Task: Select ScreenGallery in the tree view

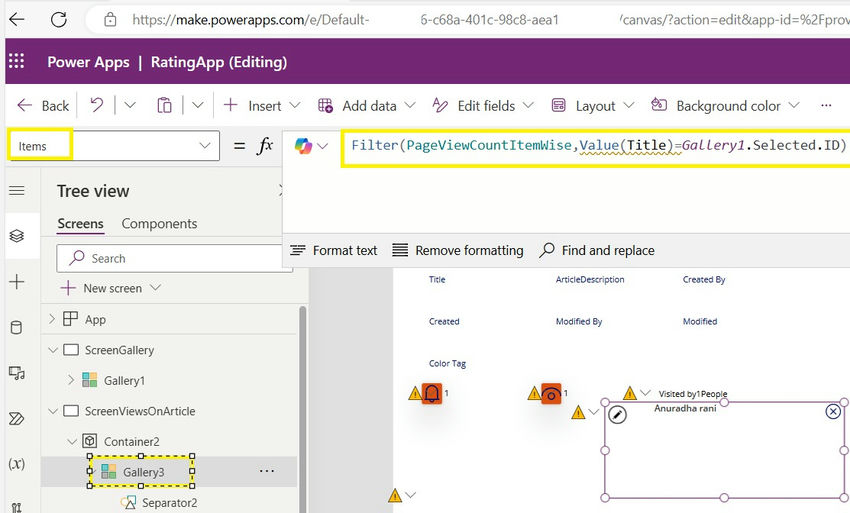Action: click(119, 350)
